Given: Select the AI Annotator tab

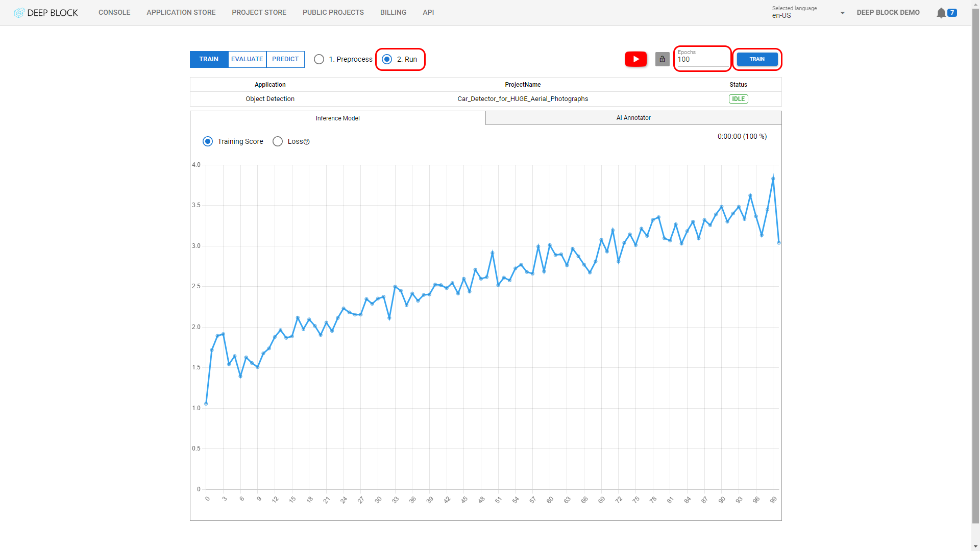Looking at the screenshot, I should click(x=633, y=118).
